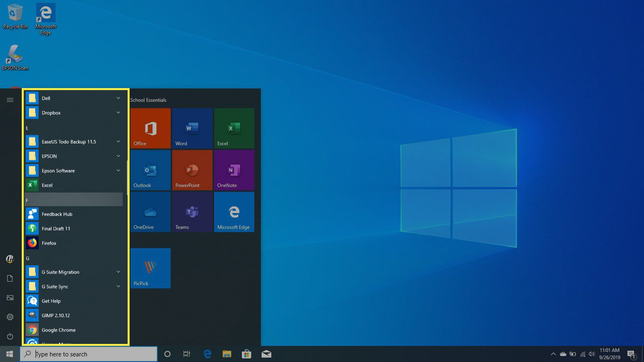The height and width of the screenshot is (362, 644).
Task: Open Microsoft Store from the taskbar
Action: (x=246, y=354)
